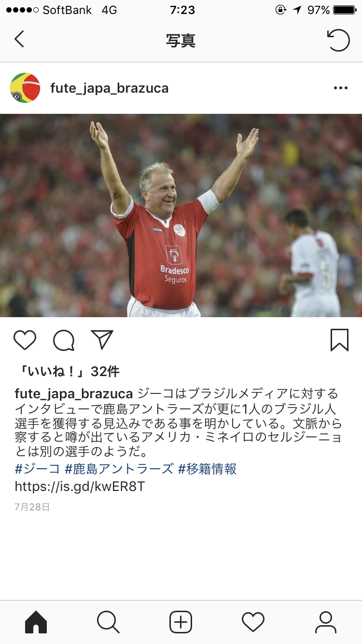This screenshot has height=644, width=362.
Task: Tap the post photo of the player
Action: pos(181,215)
